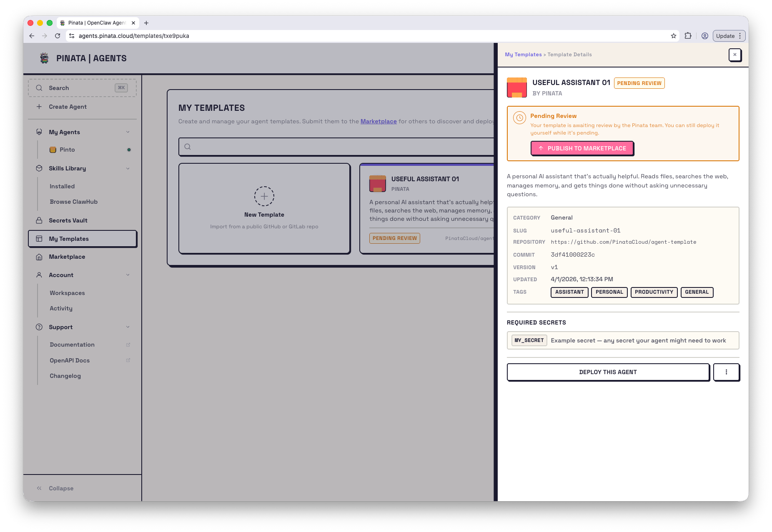Click the external link icon beside OpenAPI Docs
Image resolution: width=772 pixels, height=532 pixels.
tap(128, 360)
